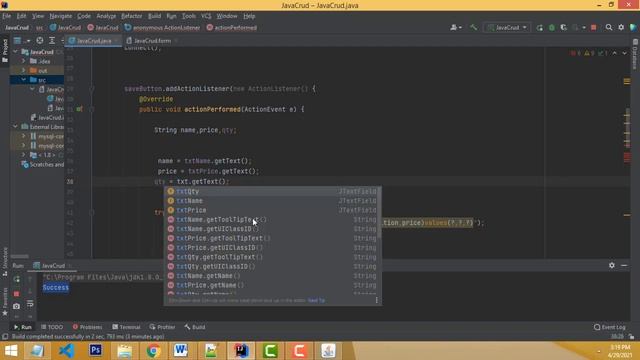Click the JetBrains plugin icon at the toolbar's far right

pyautogui.click(x=633, y=27)
